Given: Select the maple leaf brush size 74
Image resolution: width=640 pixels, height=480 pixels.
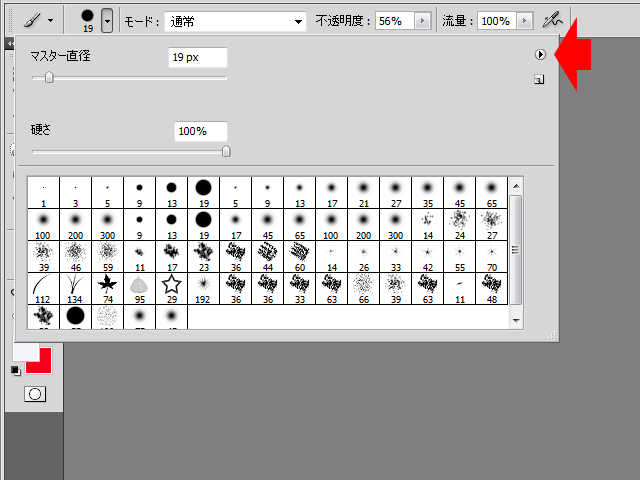Looking at the screenshot, I should [107, 288].
